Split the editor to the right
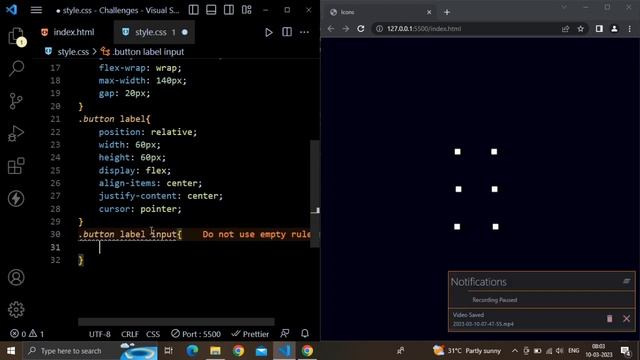640x360 pixels. pyautogui.click(x=287, y=32)
